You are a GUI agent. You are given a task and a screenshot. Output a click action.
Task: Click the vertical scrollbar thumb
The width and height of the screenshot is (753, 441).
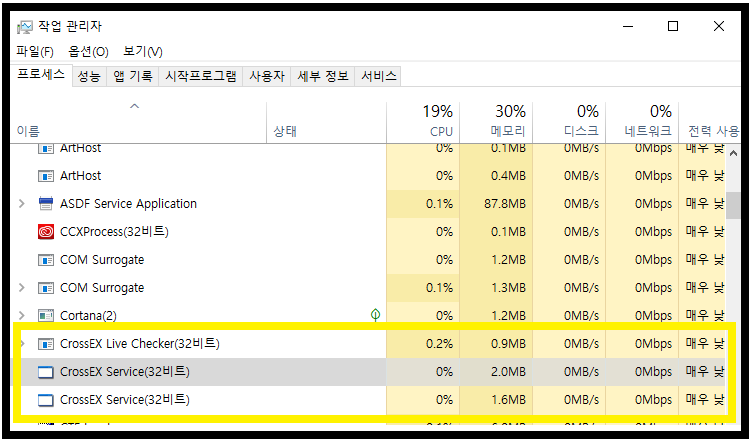pyautogui.click(x=733, y=205)
